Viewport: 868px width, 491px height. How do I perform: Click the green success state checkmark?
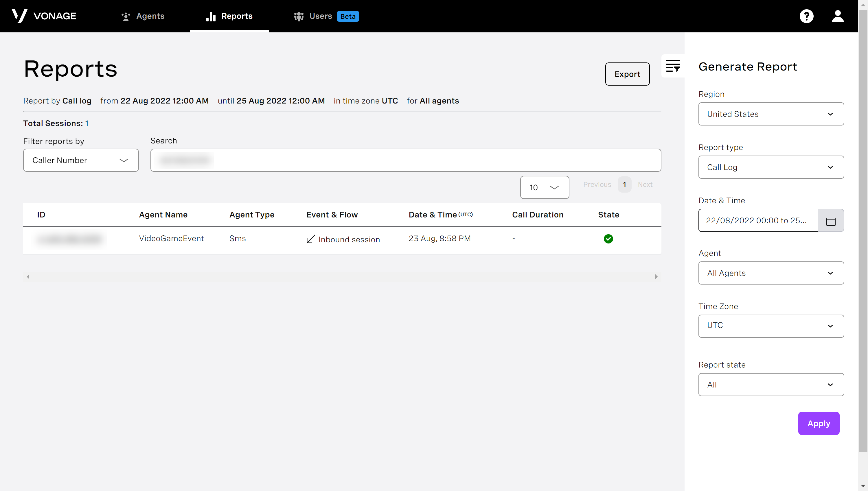(608, 239)
